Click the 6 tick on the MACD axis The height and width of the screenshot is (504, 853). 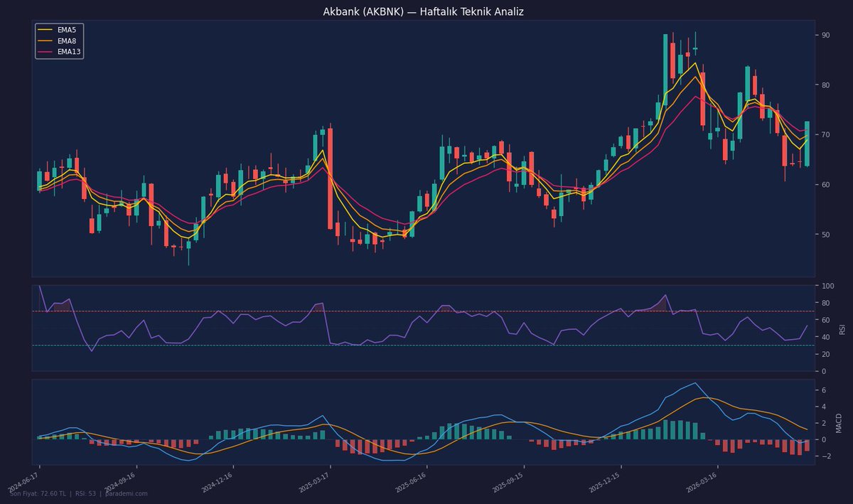point(824,390)
